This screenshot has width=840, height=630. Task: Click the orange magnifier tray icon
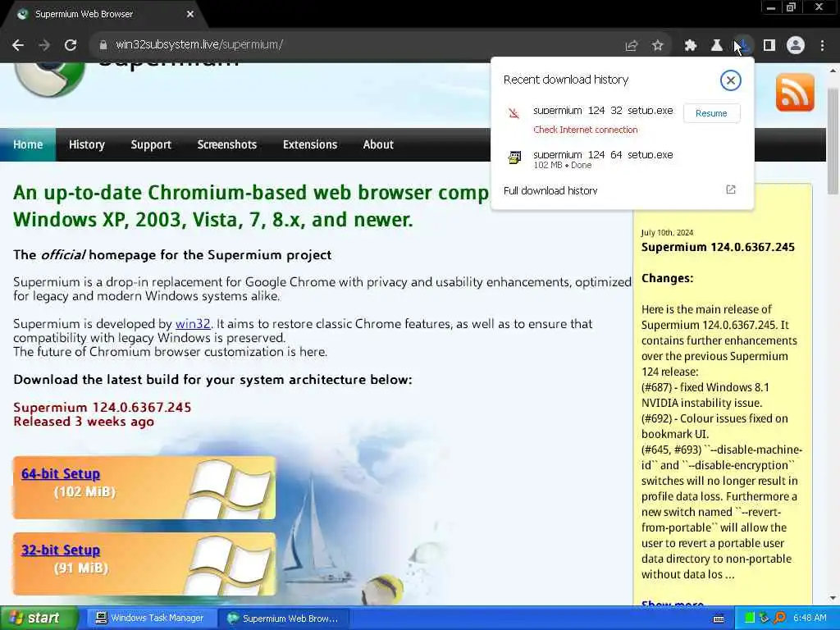tap(779, 619)
